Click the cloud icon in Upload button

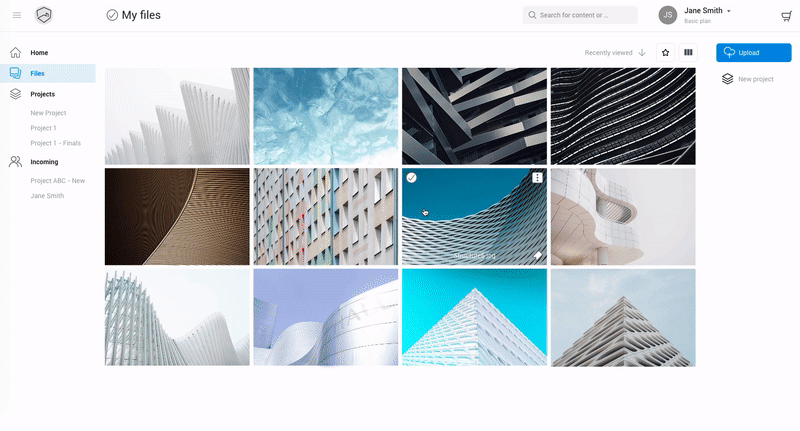click(730, 52)
